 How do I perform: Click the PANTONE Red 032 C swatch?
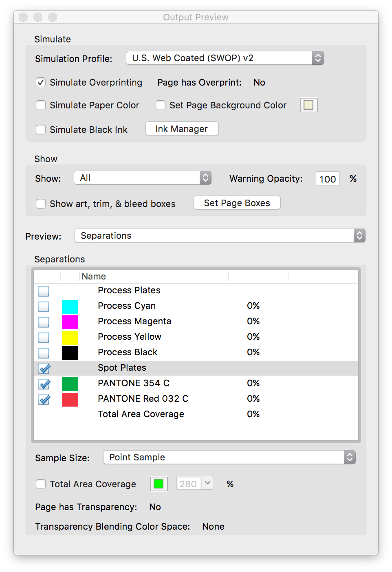pos(70,400)
